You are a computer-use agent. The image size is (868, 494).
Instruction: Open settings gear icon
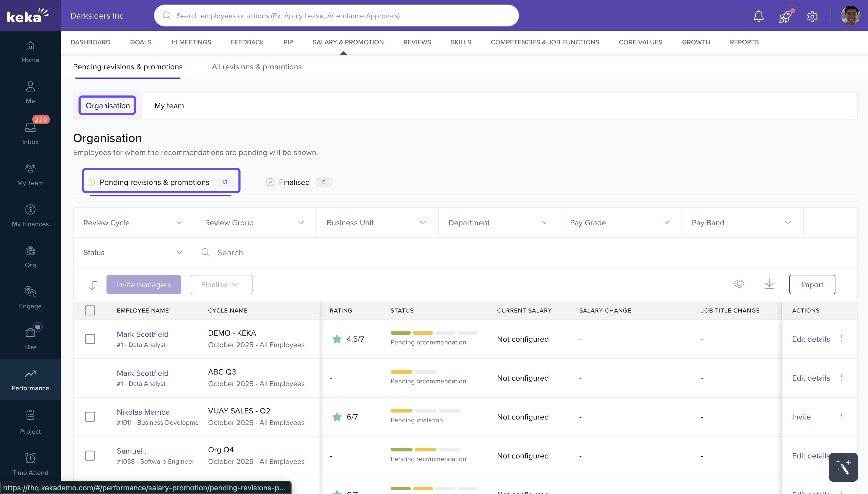(812, 16)
